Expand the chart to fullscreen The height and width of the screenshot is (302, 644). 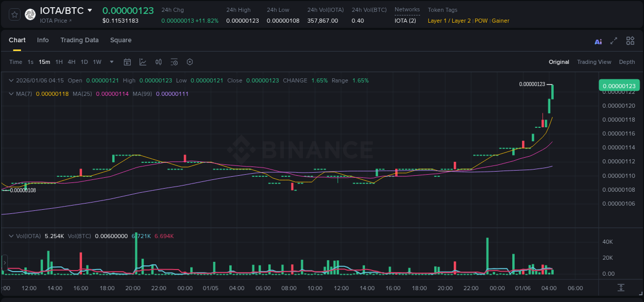614,41
